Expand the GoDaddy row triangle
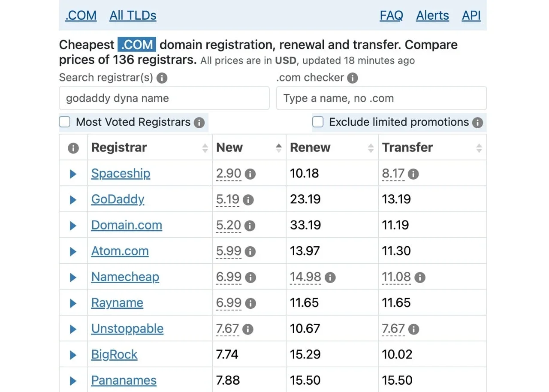Viewport: 549px width, 392px height. 73,200
